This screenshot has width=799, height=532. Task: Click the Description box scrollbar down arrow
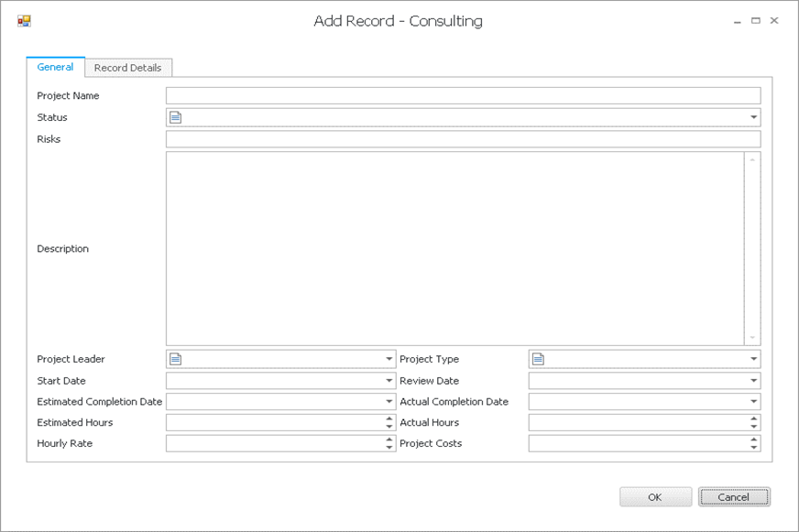(x=752, y=338)
